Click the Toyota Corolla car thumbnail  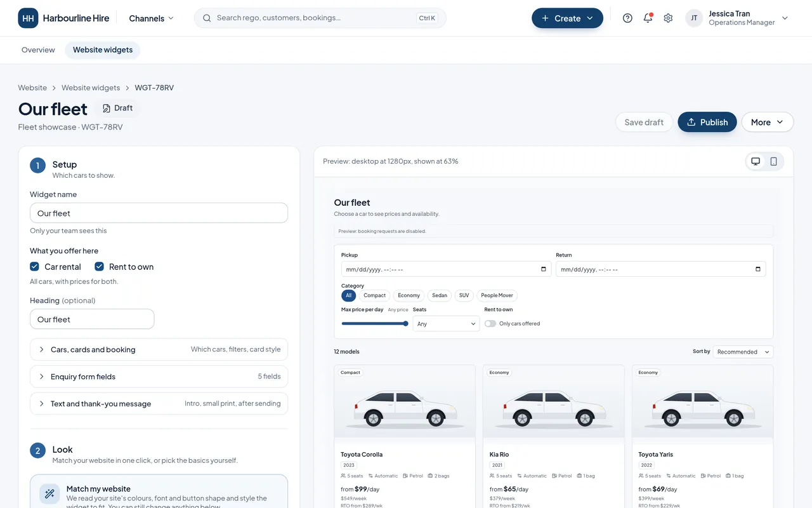click(405, 401)
